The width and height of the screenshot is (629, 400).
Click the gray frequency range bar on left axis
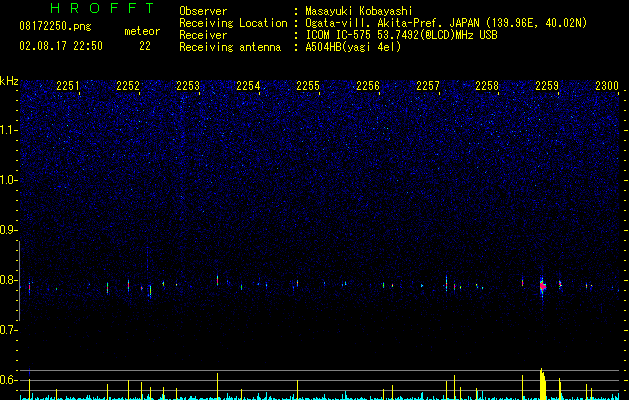20,281
